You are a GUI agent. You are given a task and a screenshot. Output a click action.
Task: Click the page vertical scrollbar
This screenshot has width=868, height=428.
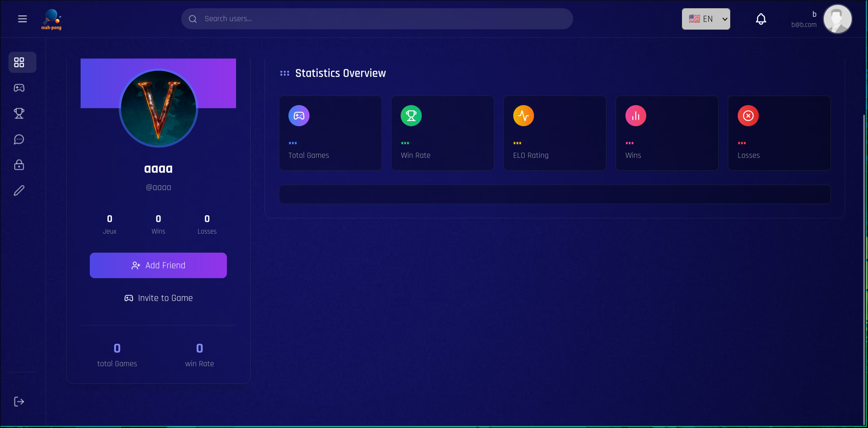pyautogui.click(x=864, y=270)
